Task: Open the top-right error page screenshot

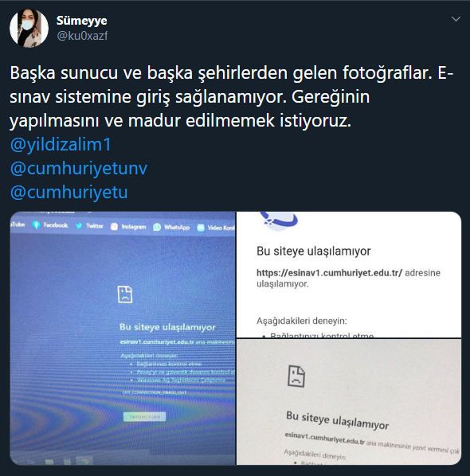Action: [x=349, y=275]
